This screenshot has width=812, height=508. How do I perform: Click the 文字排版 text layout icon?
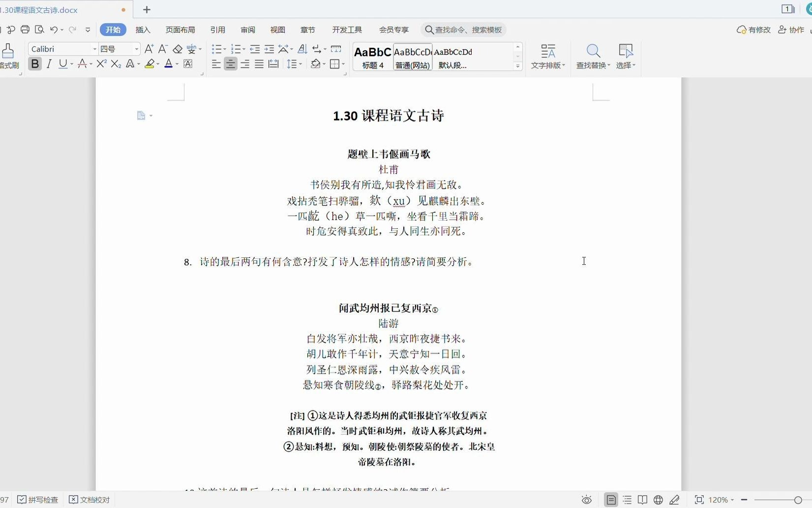tap(547, 56)
